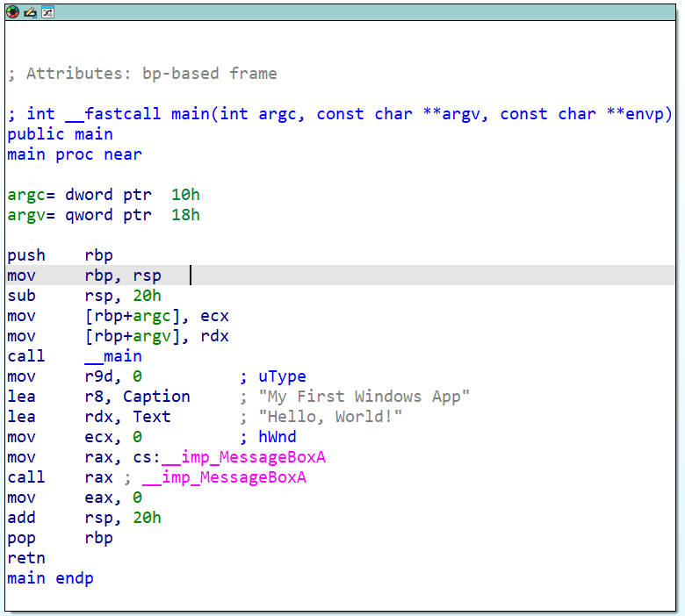This screenshot has height=616, width=685.
Task: Select the 'public main' declaration line
Action: pos(60,134)
